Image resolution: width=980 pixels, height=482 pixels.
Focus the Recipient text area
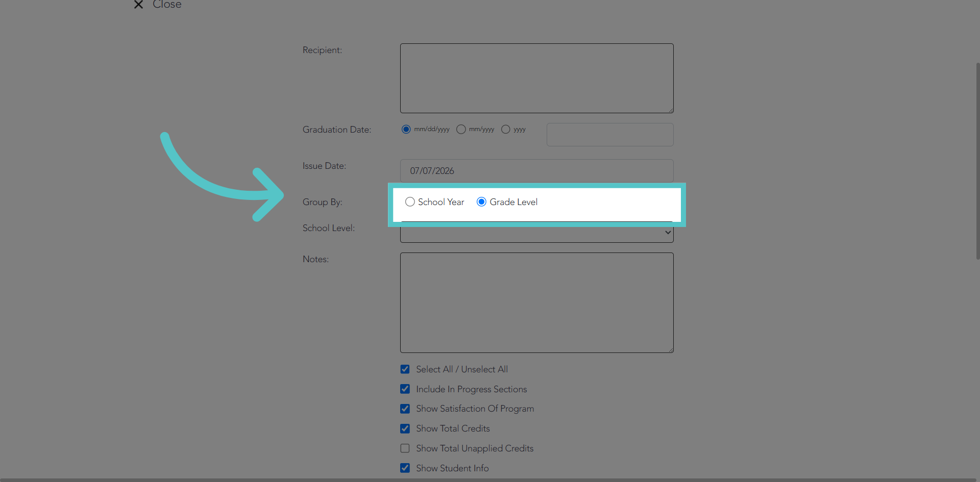pyautogui.click(x=536, y=78)
